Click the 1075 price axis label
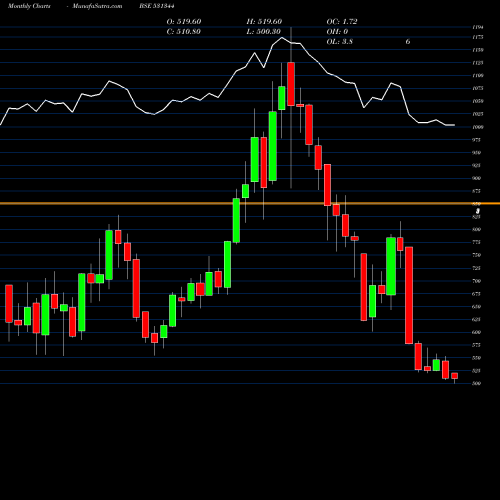The height and width of the screenshot is (500, 500). coord(478,88)
